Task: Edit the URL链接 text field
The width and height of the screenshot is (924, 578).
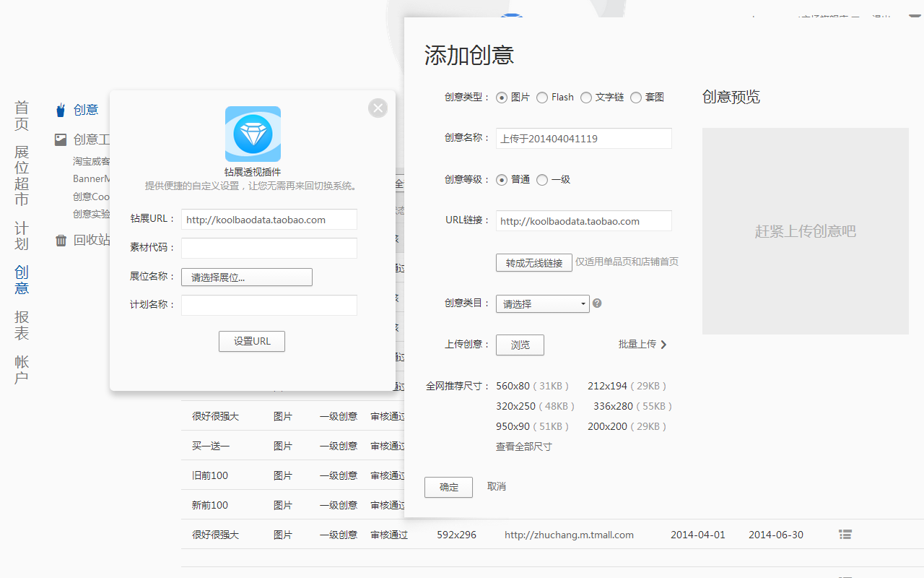Action: pos(584,221)
